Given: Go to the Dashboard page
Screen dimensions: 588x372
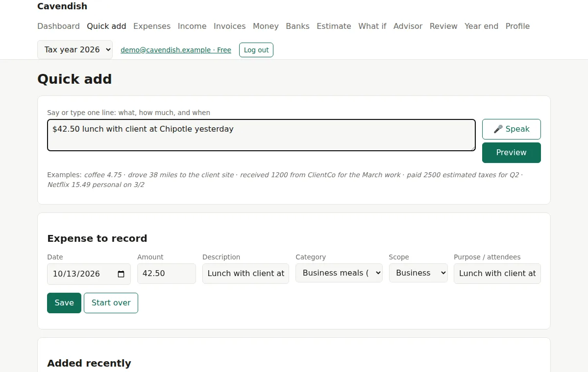Looking at the screenshot, I should coord(58,26).
